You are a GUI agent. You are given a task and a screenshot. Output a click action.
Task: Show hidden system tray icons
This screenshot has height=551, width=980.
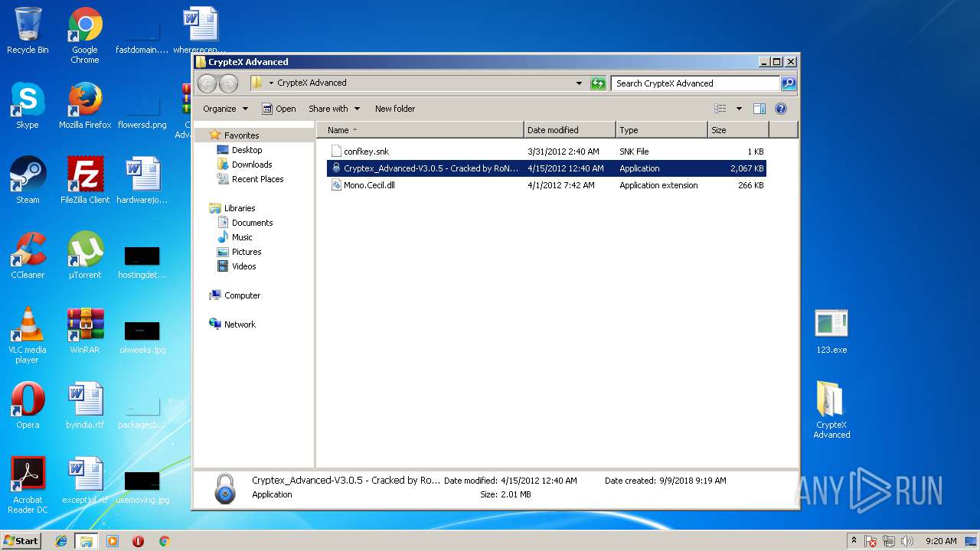pyautogui.click(x=854, y=541)
